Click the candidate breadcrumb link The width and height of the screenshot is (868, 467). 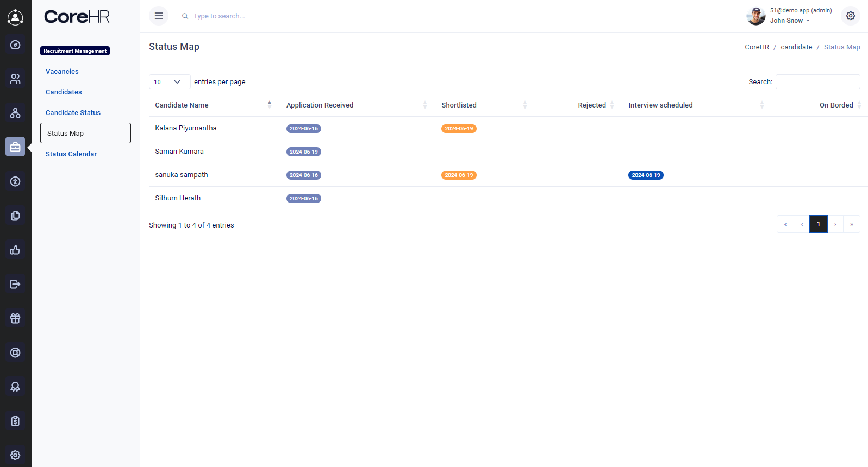796,47
